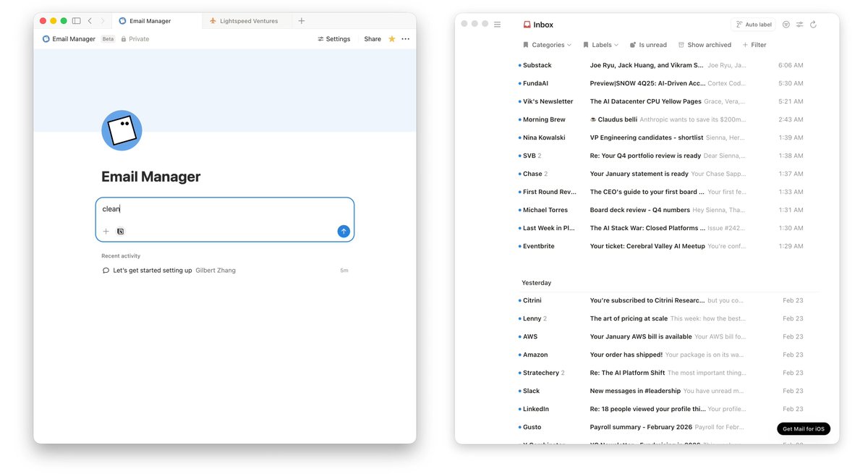
Task: Open the filter circle icon in Mail toolbar
Action: [786, 25]
